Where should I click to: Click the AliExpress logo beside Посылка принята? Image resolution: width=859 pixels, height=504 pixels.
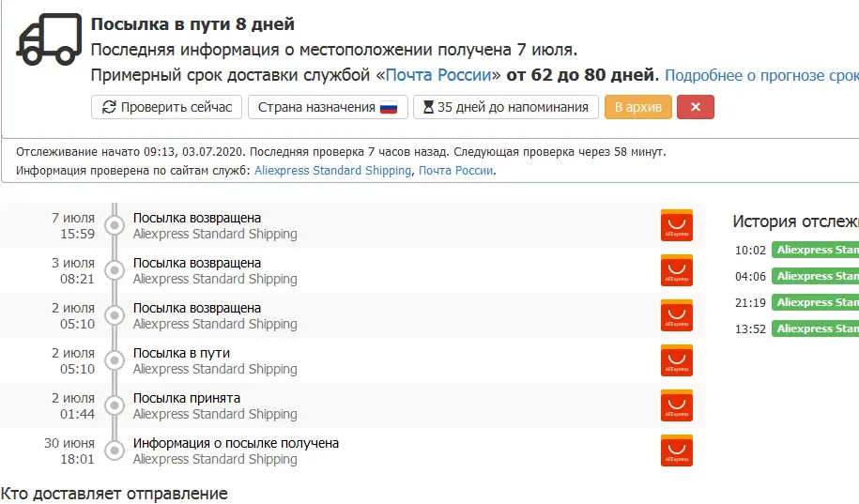[677, 405]
